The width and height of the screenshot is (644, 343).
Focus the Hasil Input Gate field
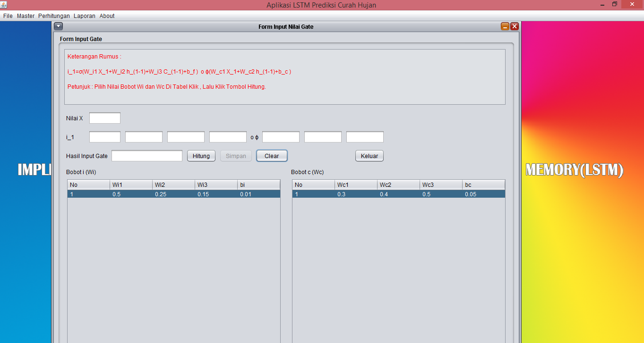click(x=146, y=155)
